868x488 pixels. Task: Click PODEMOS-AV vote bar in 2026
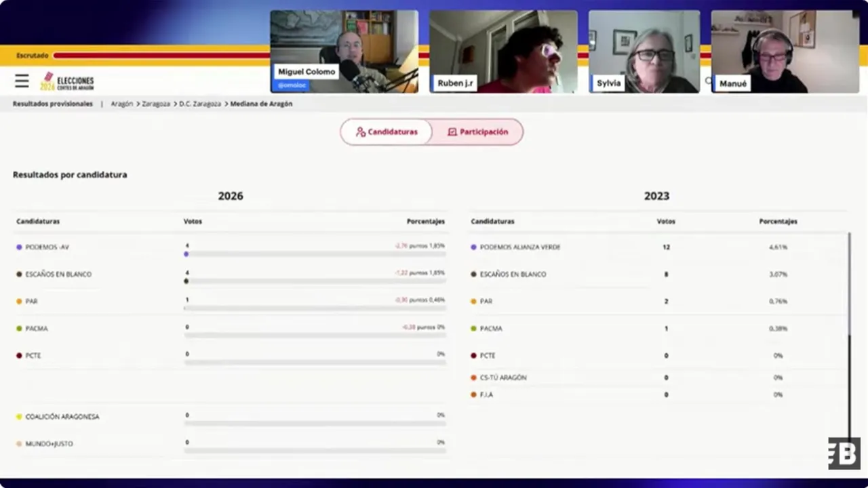coord(315,254)
